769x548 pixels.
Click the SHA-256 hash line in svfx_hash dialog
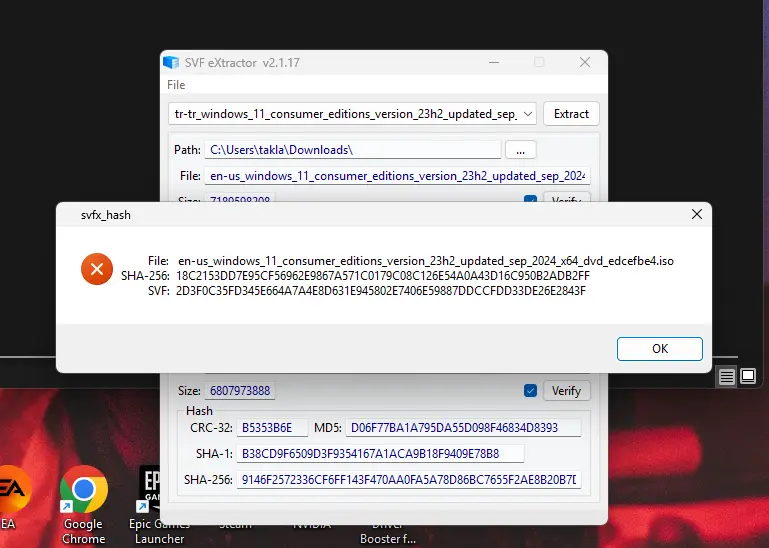pyautogui.click(x=355, y=276)
